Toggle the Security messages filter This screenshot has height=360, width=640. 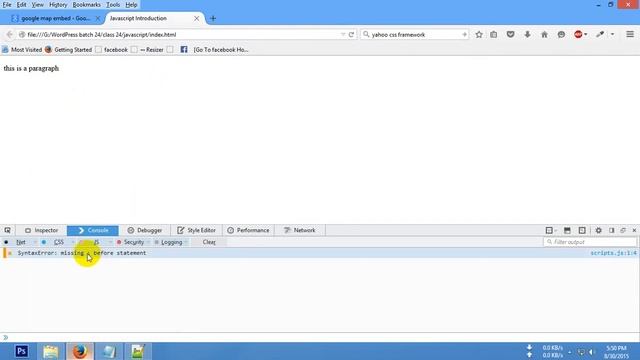coord(133,242)
